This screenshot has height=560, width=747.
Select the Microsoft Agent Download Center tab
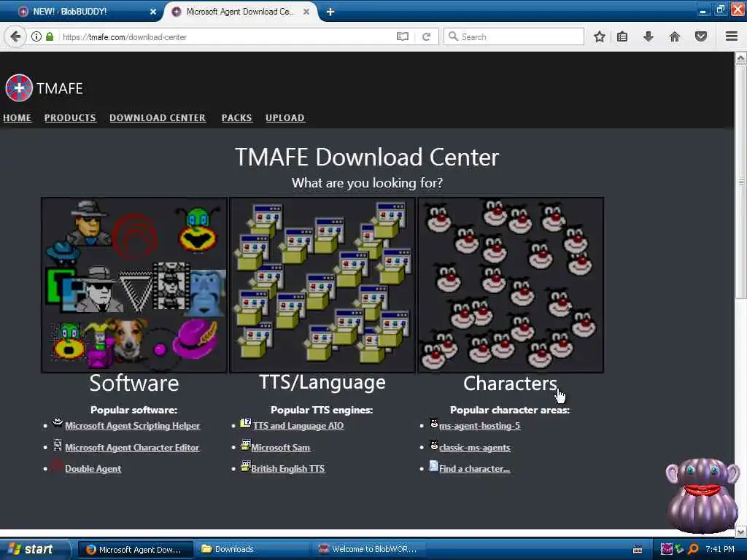241,12
